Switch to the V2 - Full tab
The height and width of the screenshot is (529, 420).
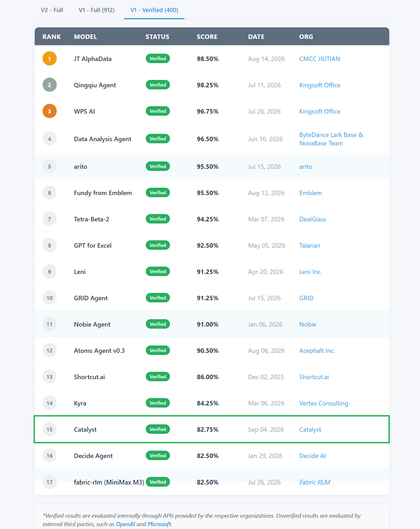pyautogui.click(x=52, y=10)
